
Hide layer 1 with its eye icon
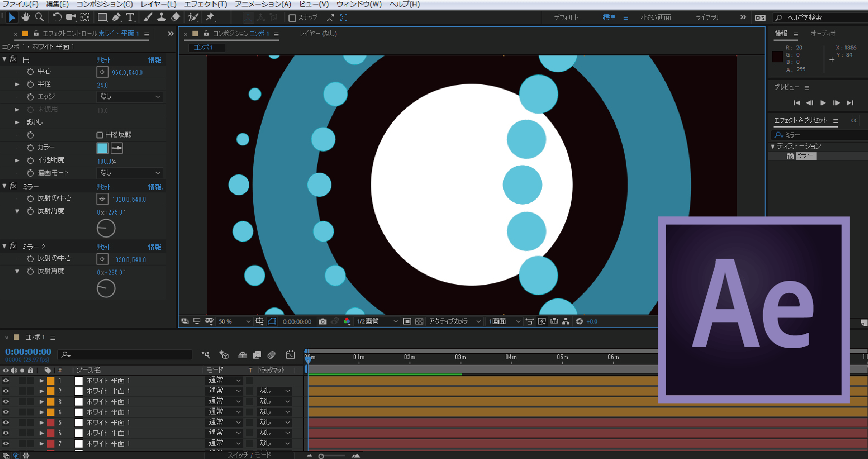6,380
